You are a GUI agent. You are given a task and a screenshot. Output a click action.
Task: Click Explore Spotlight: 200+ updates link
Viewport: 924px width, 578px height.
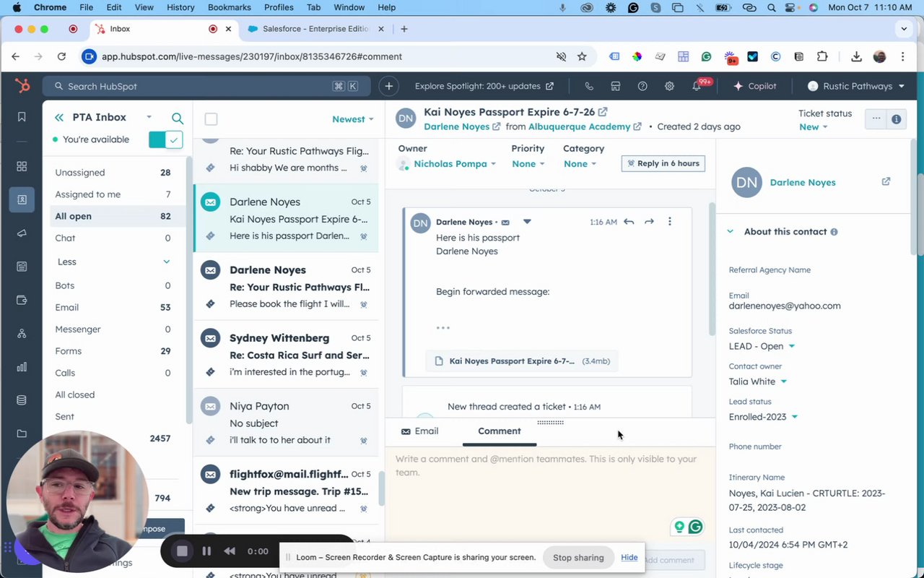[x=484, y=86]
